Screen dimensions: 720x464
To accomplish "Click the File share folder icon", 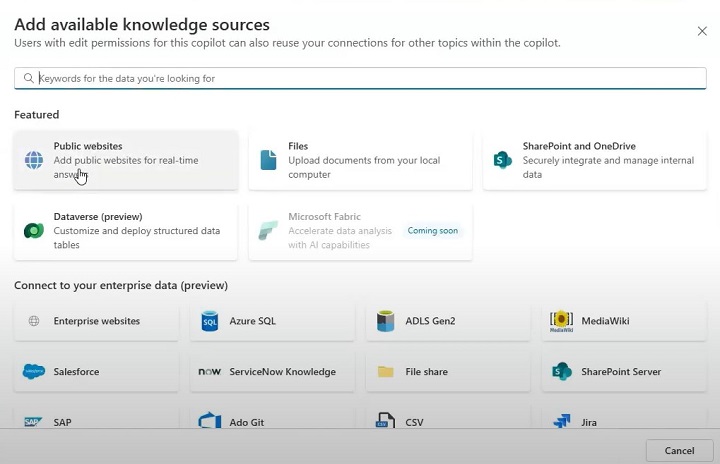I will pyautogui.click(x=385, y=372).
